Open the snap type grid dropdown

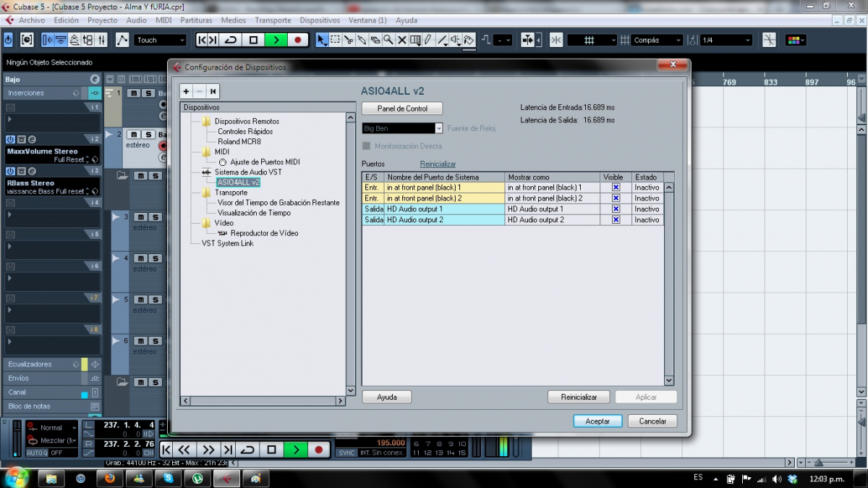coord(592,40)
